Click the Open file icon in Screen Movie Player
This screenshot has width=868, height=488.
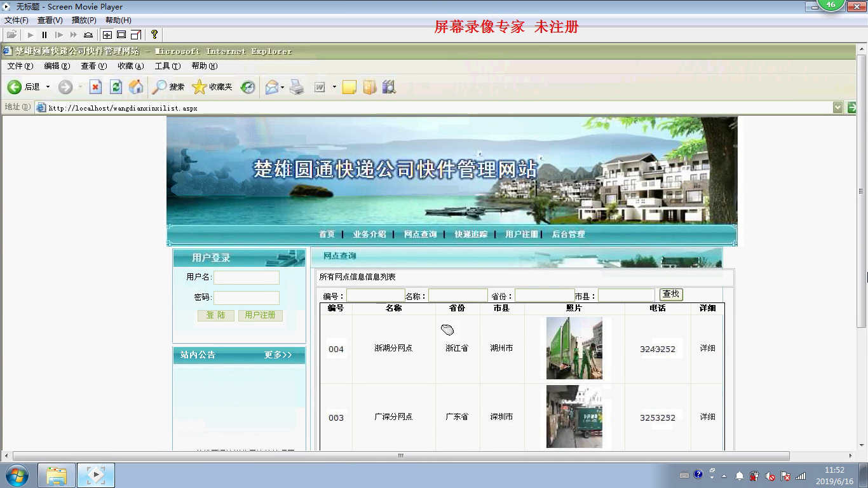click(11, 35)
